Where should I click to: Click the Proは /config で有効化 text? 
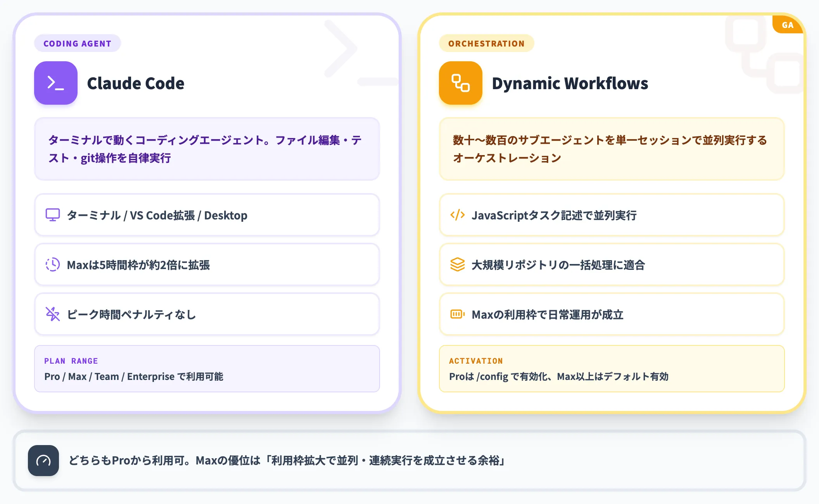[x=559, y=376]
